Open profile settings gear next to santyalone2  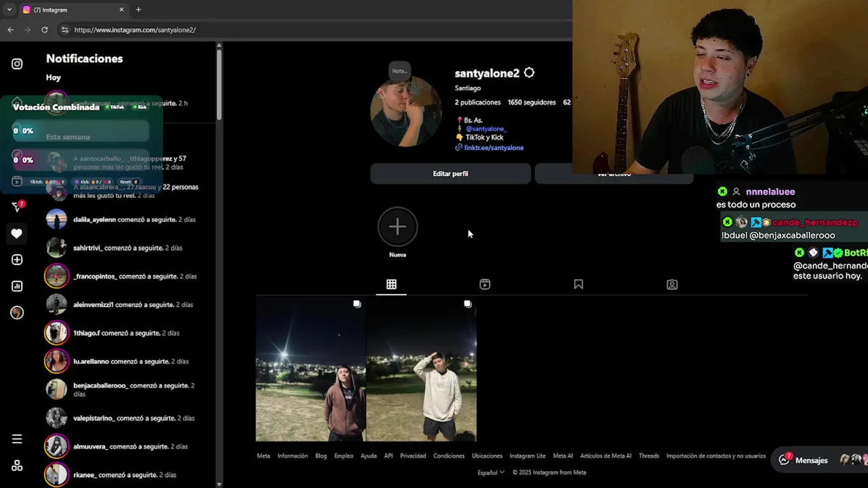(529, 73)
